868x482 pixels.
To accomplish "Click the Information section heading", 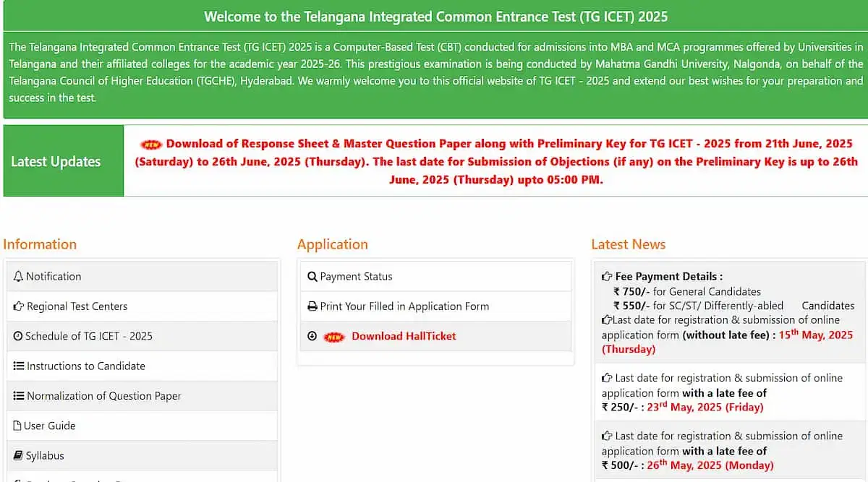I will point(40,244).
